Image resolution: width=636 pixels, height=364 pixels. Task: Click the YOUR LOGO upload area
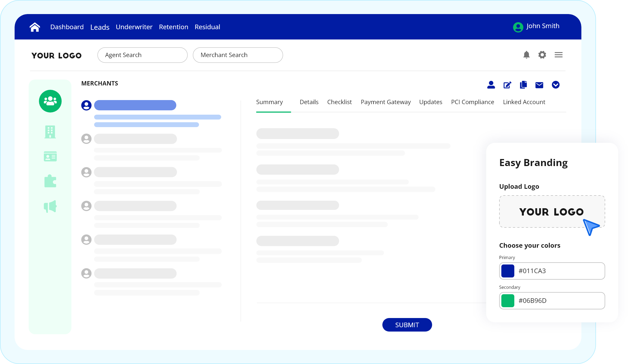click(552, 212)
